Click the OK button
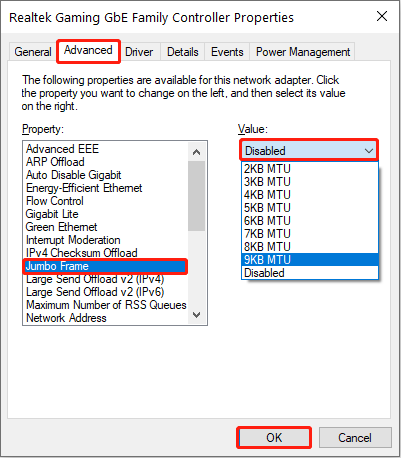Screen dimensions: 401x458 click(x=274, y=437)
